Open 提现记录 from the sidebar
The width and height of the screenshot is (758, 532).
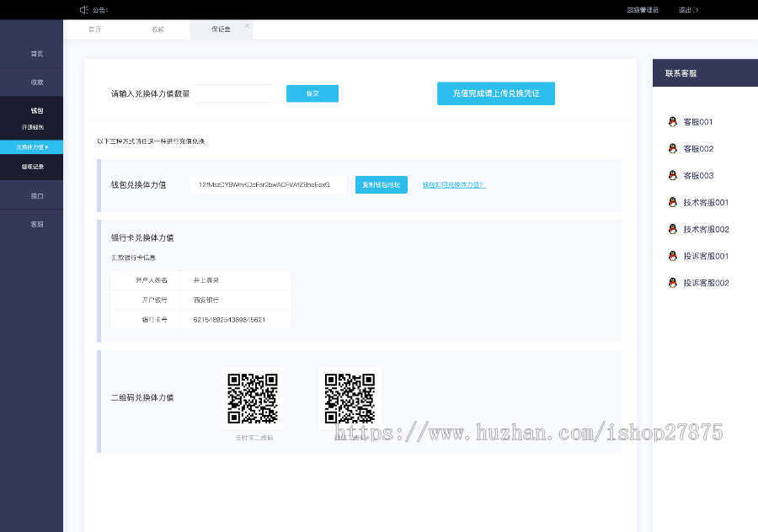pyautogui.click(x=31, y=166)
